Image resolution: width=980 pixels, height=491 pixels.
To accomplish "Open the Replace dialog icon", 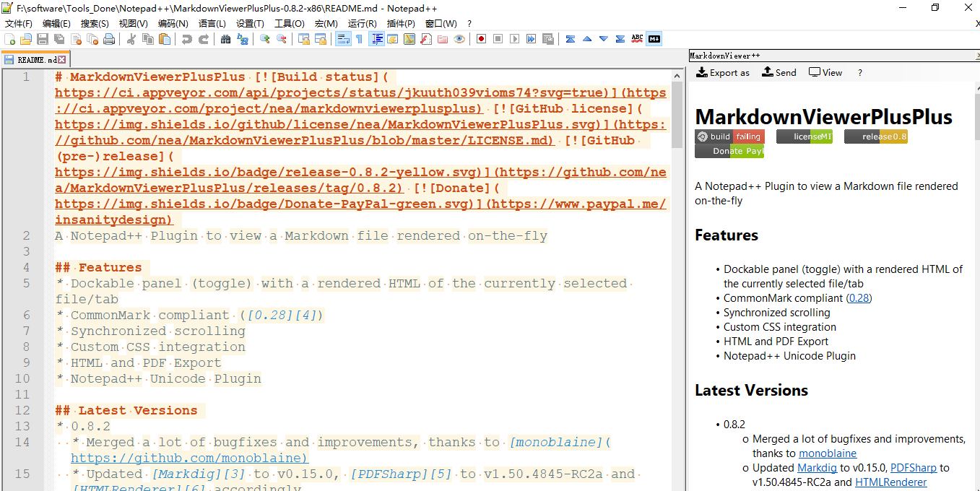I will coord(243,39).
